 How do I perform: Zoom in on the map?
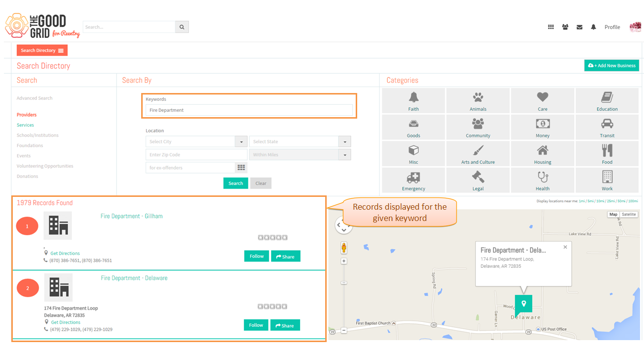click(x=344, y=261)
